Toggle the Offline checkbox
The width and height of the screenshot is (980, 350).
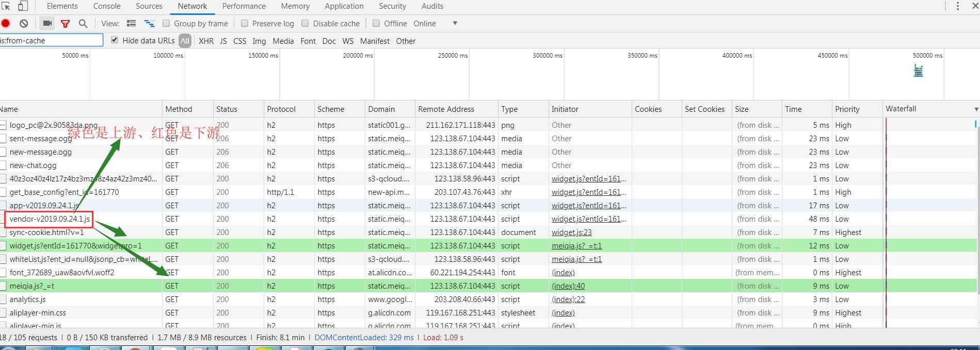[x=376, y=23]
